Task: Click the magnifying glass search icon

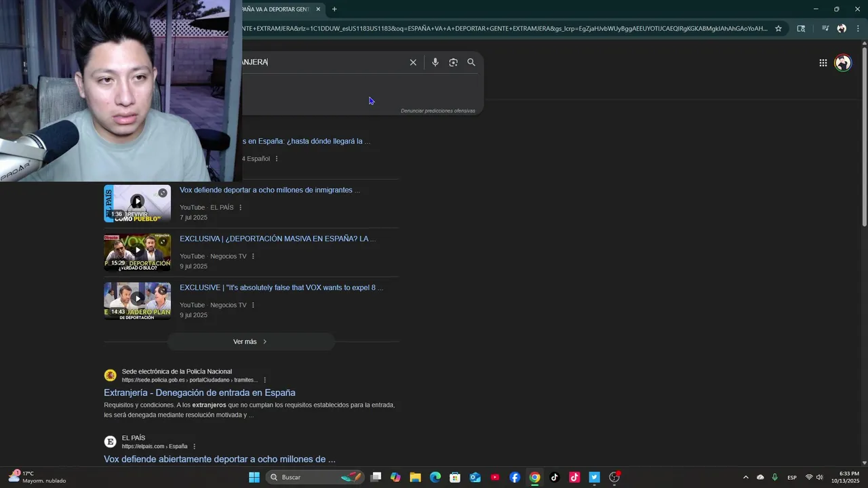Action: click(x=471, y=62)
